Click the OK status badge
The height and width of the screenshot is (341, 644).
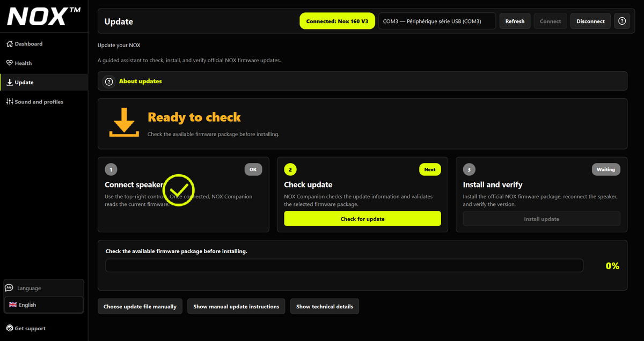(x=253, y=169)
